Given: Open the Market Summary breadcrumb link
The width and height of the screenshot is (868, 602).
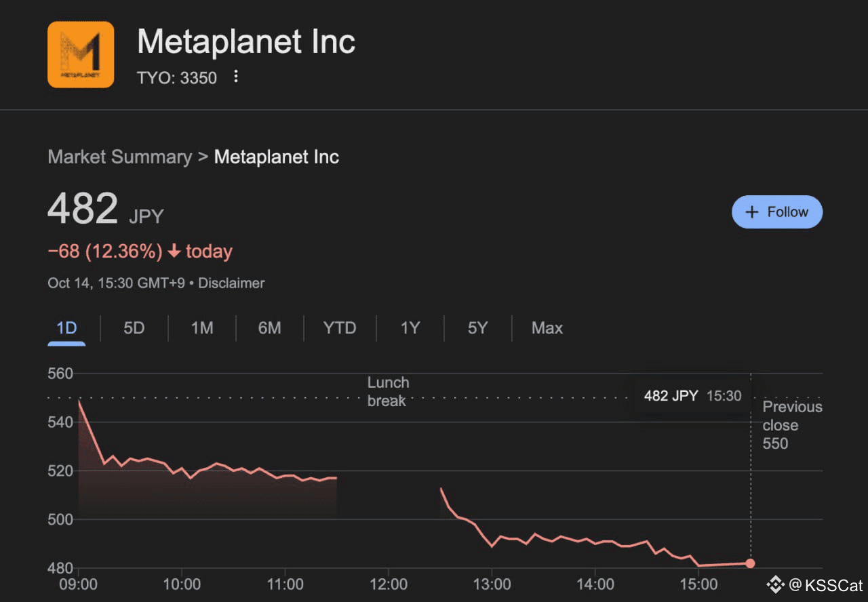Looking at the screenshot, I should 120,157.
